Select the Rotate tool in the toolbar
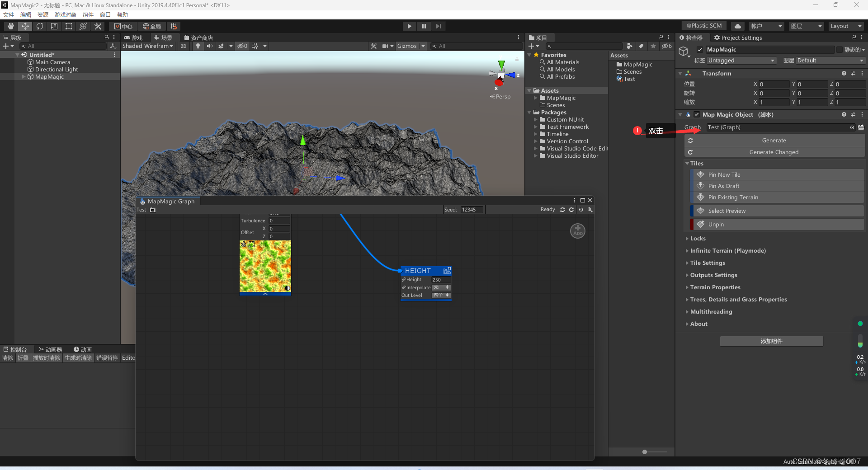The height and width of the screenshot is (470, 868). tap(40, 26)
